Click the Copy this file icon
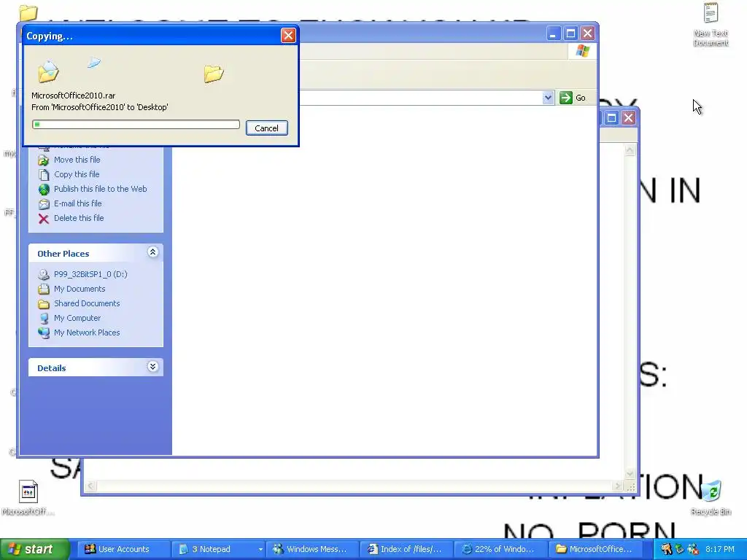 point(43,175)
